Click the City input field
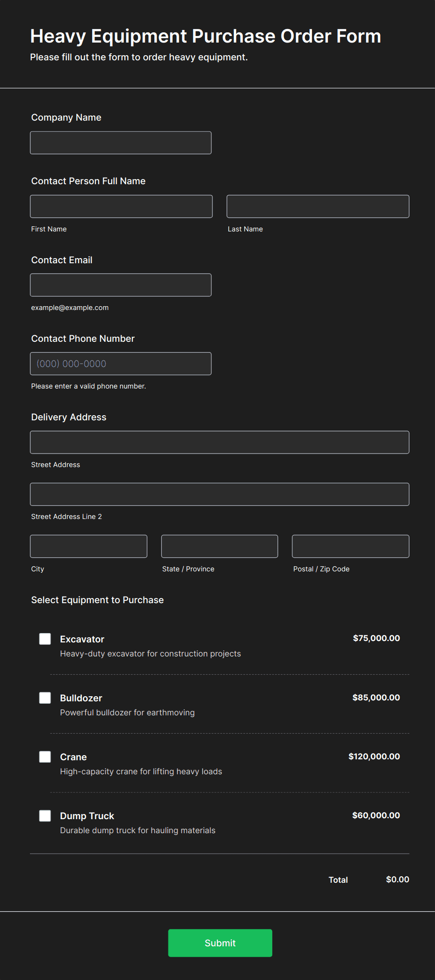Screen dimensions: 435x980 [x=88, y=546]
